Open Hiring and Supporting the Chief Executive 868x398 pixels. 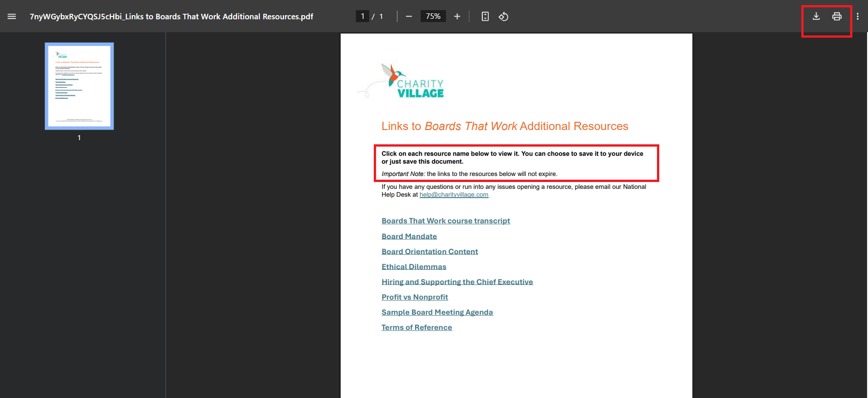(457, 282)
